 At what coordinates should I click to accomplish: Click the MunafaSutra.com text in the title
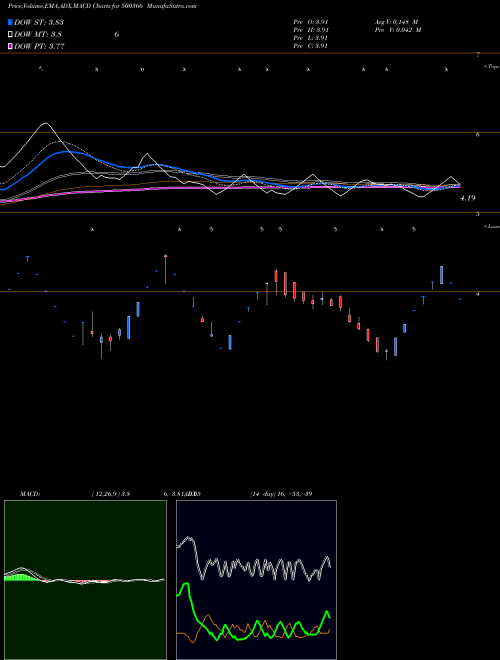(173, 6)
